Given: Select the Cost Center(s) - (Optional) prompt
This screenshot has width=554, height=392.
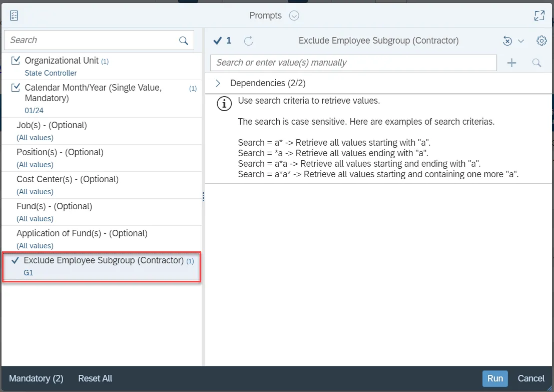Looking at the screenshot, I should (68, 179).
